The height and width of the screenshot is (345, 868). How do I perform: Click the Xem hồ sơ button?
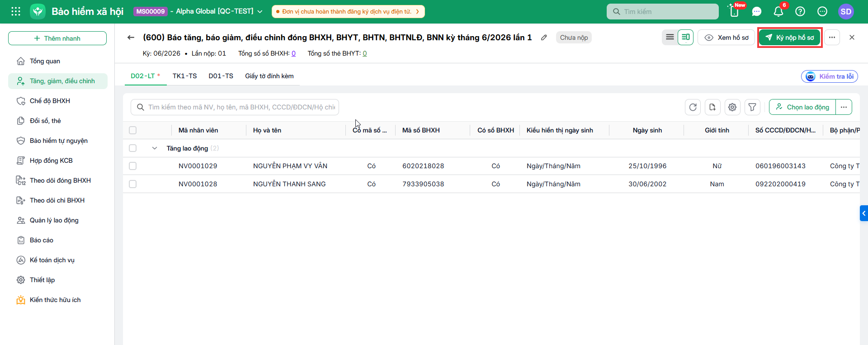point(726,38)
